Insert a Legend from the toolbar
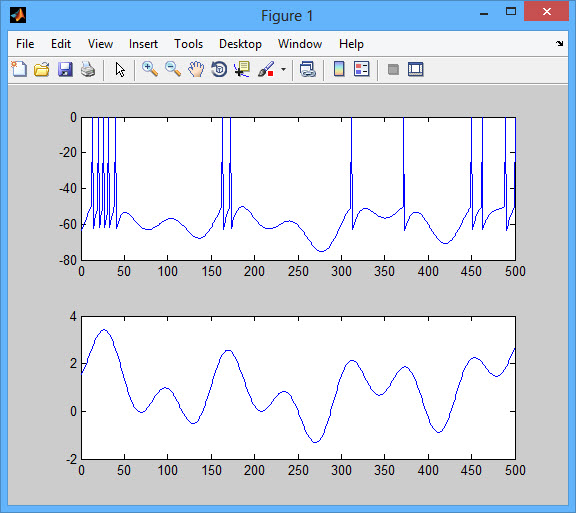Image resolution: width=576 pixels, height=513 pixels. 361,69
